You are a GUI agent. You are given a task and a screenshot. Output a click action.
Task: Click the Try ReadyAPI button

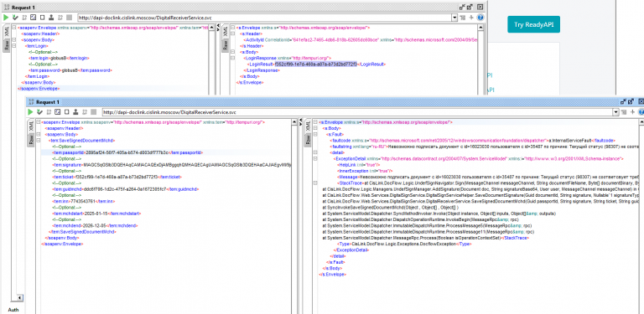[533, 24]
